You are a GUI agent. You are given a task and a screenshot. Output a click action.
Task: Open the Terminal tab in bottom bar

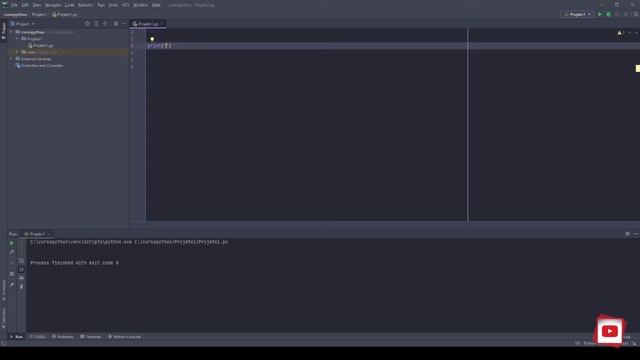[91, 337]
